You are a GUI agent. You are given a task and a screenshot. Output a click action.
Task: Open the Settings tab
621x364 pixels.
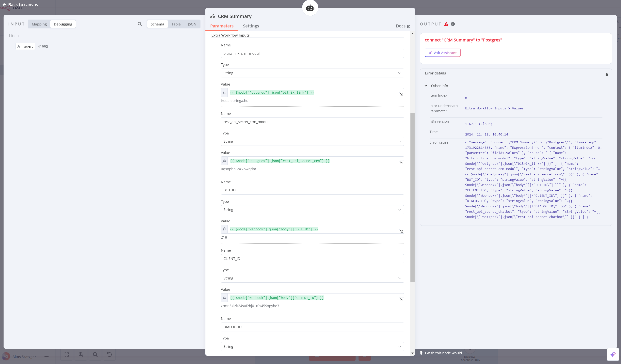click(251, 26)
